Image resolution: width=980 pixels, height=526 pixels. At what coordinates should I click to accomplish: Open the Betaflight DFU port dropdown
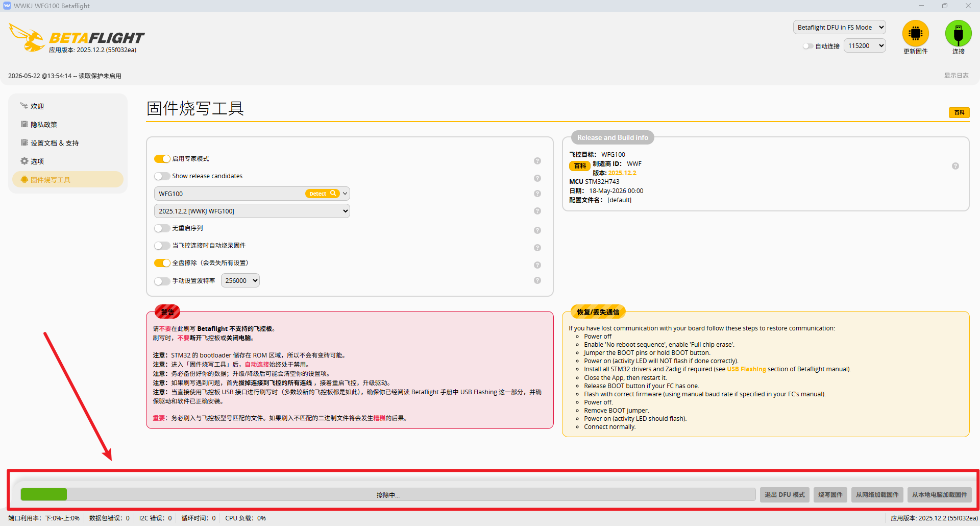(x=840, y=28)
